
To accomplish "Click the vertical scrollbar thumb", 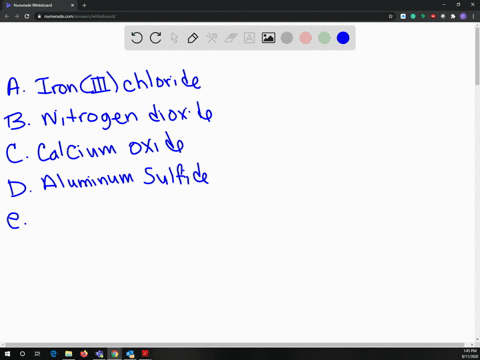I will tap(477, 57).
